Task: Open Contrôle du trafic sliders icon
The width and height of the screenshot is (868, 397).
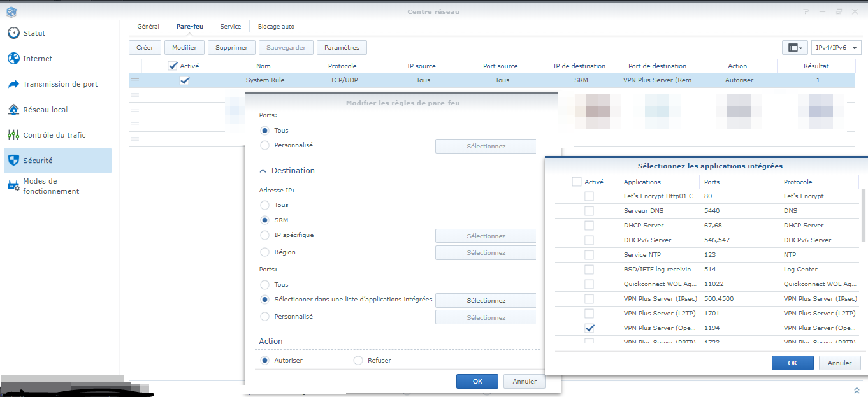Action: pos(13,135)
